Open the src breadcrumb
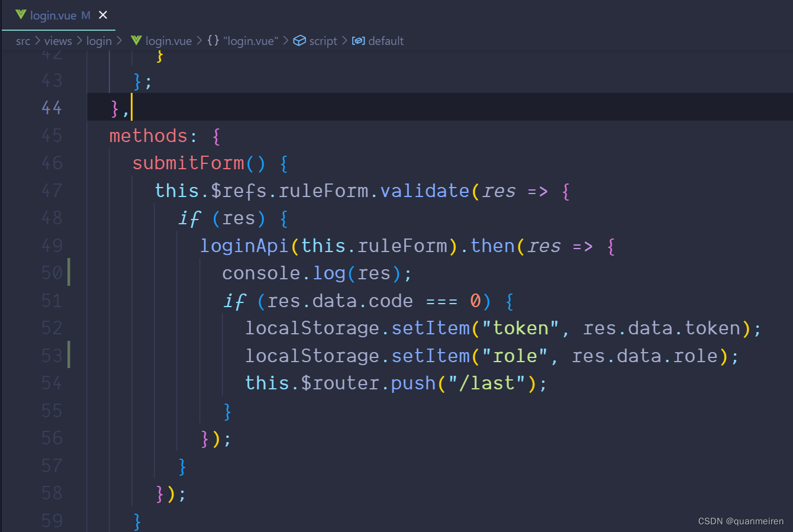 22,41
